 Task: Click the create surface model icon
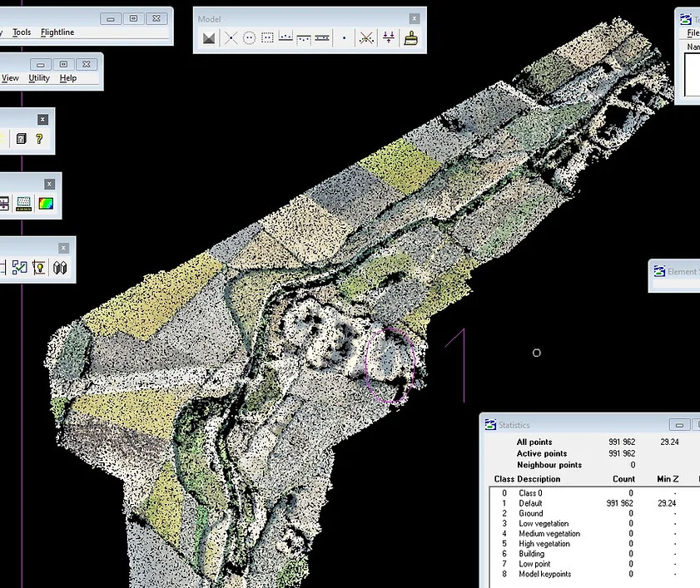209,38
